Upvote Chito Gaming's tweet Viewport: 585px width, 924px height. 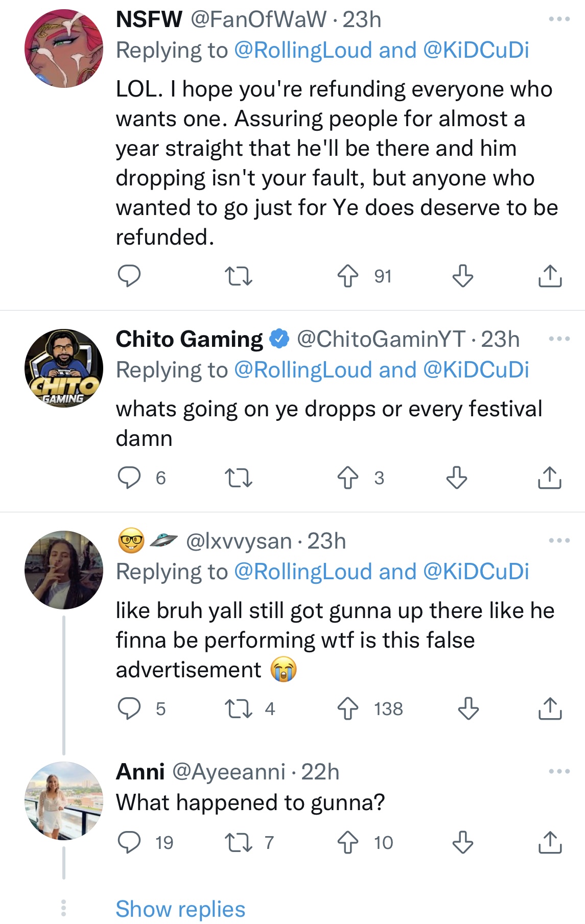(x=348, y=478)
